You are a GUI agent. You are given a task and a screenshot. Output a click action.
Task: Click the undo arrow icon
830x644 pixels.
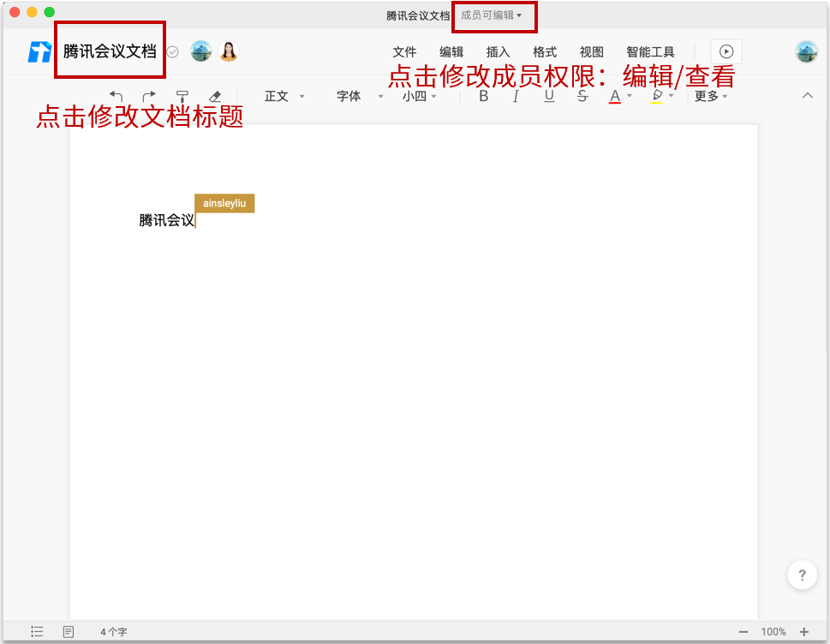coord(116,96)
